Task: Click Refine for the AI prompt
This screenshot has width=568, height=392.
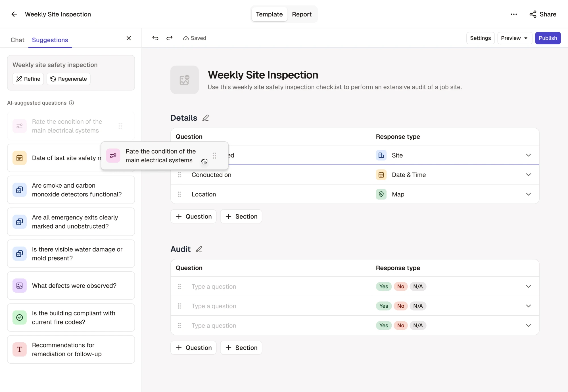Action: click(x=28, y=79)
